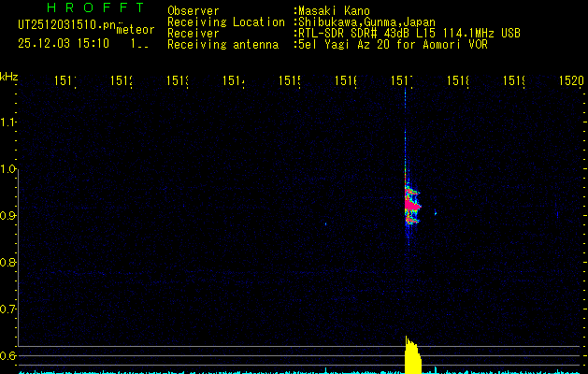Image resolution: width=588 pixels, height=374 pixels.
Task: Click the Receiving Location field label
Action: [x=225, y=22]
